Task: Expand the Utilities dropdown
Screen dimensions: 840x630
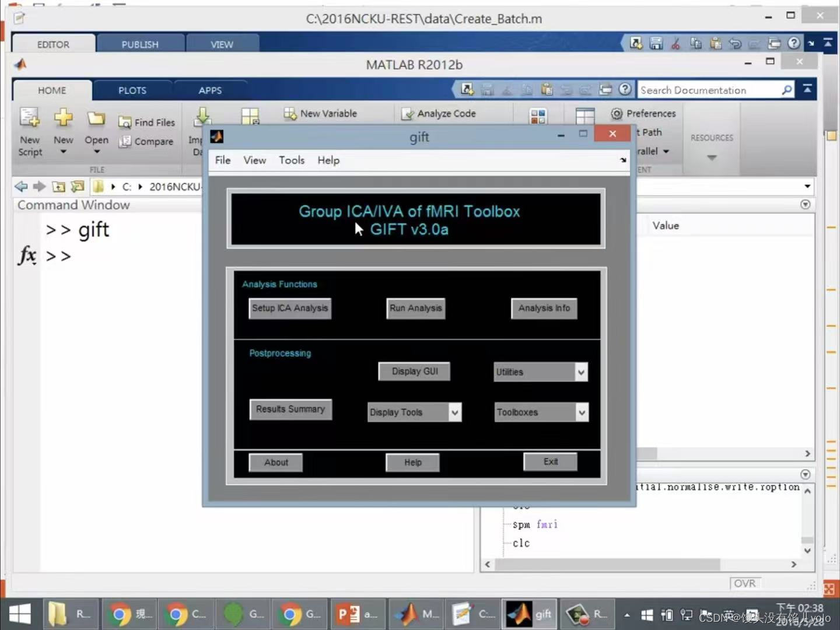Action: 541,372
